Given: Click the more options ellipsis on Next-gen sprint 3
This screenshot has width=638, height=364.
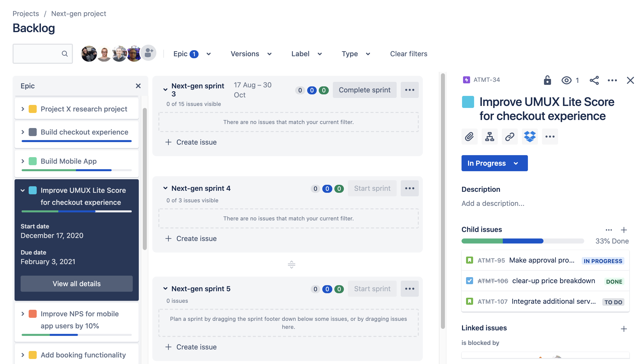Looking at the screenshot, I should 409,90.
